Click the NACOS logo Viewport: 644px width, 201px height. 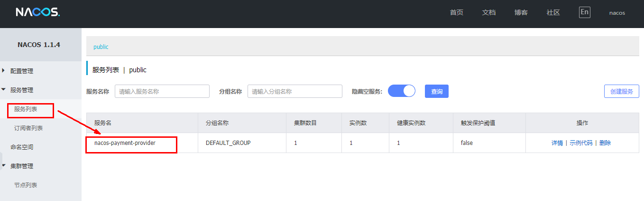pos(37,12)
